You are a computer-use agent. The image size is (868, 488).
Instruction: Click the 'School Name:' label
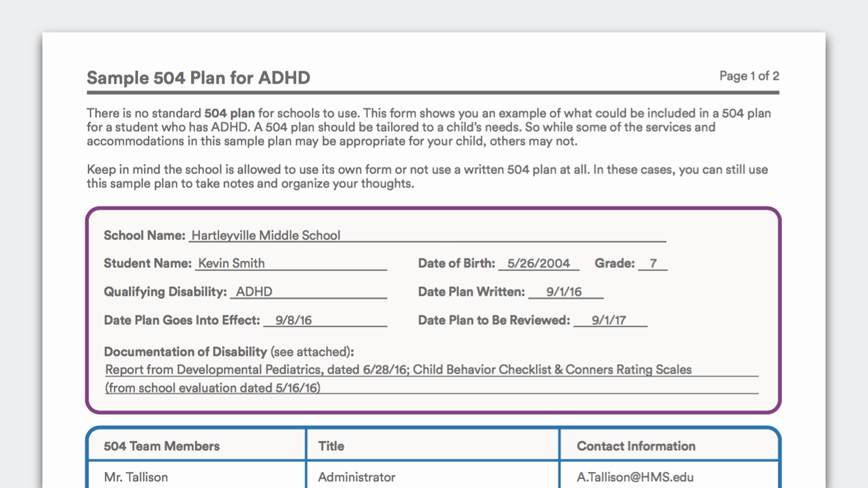pos(144,235)
